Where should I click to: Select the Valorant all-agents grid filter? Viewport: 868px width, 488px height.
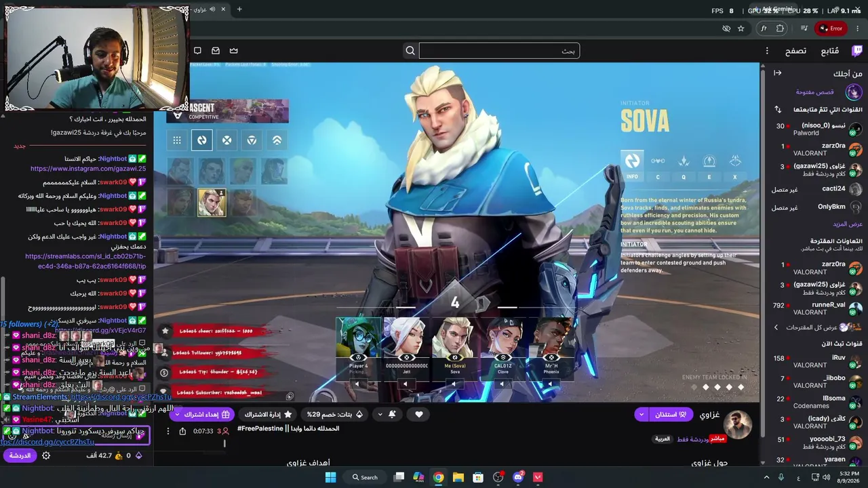177,140
